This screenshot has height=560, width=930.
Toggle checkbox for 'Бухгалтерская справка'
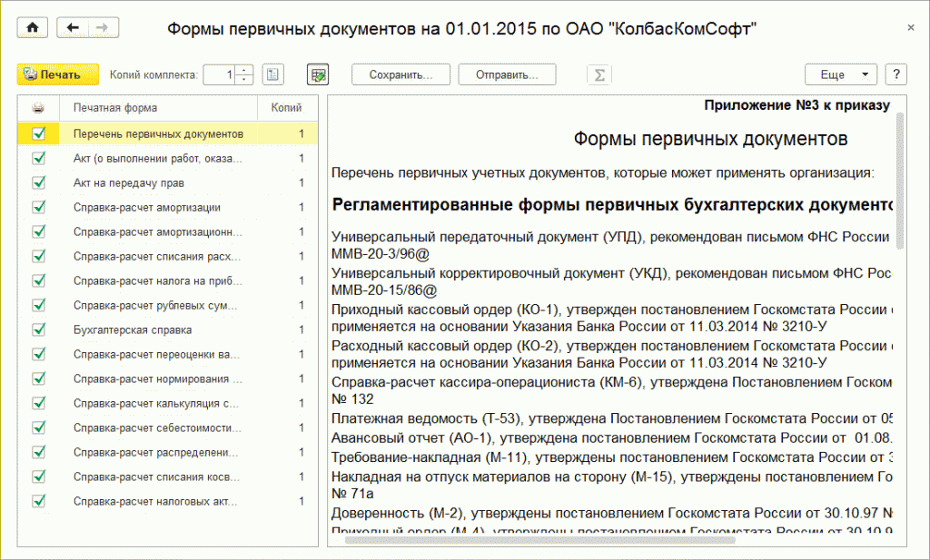38,329
